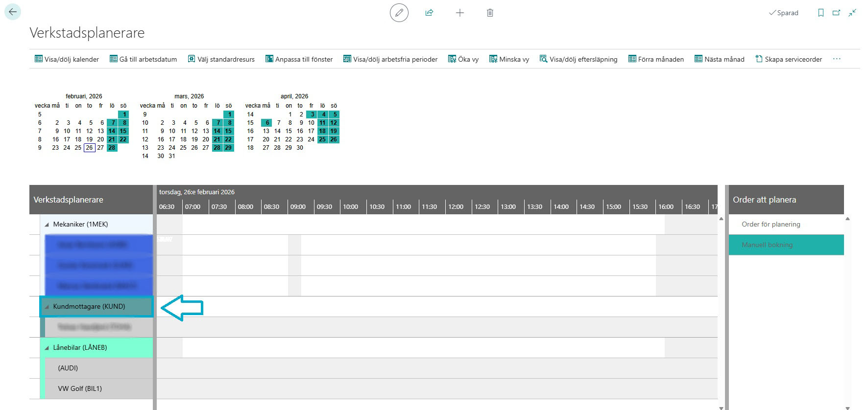Click the bookmark icon
This screenshot has height=410, width=868.
coord(821,13)
